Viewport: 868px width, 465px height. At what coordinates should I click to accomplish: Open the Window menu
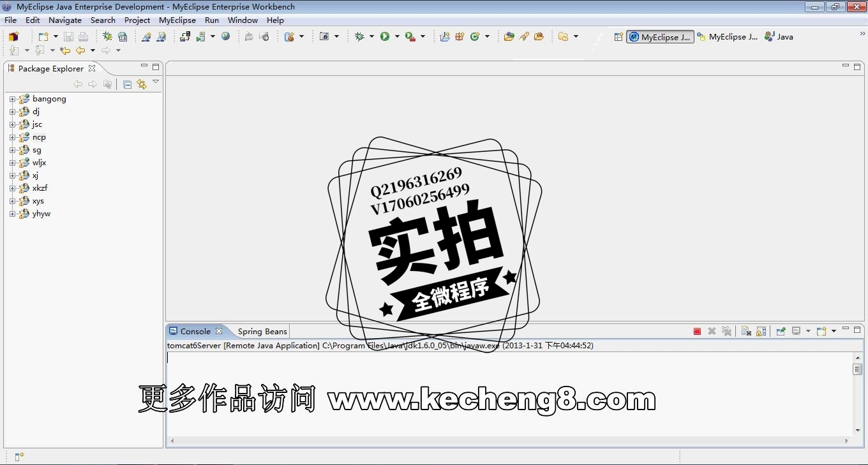[243, 20]
